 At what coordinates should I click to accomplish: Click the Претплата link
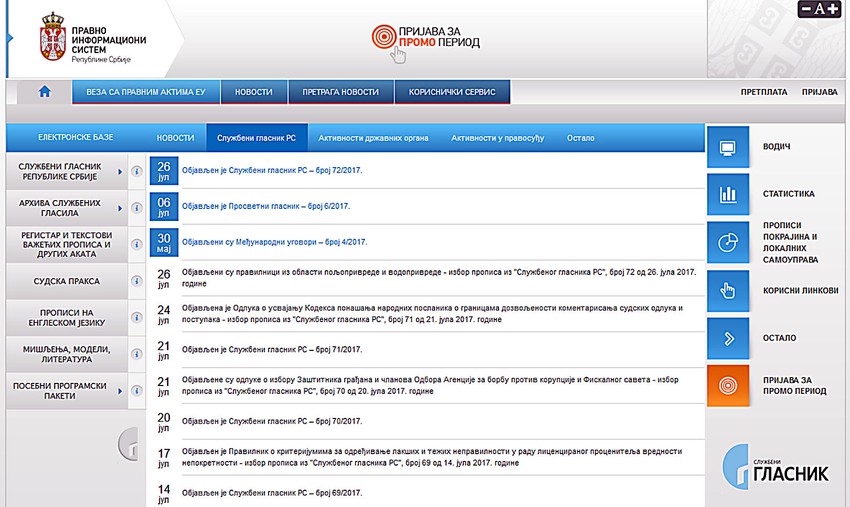tap(764, 92)
